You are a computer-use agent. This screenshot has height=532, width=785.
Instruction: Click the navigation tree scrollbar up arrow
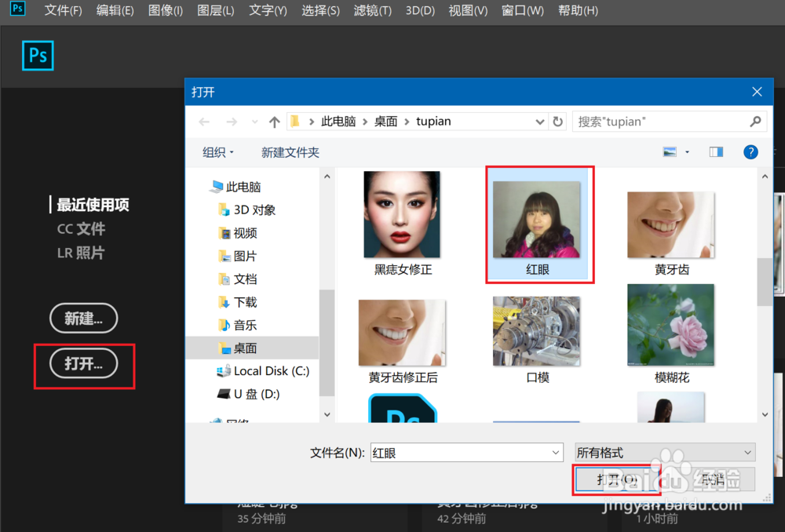click(x=327, y=177)
